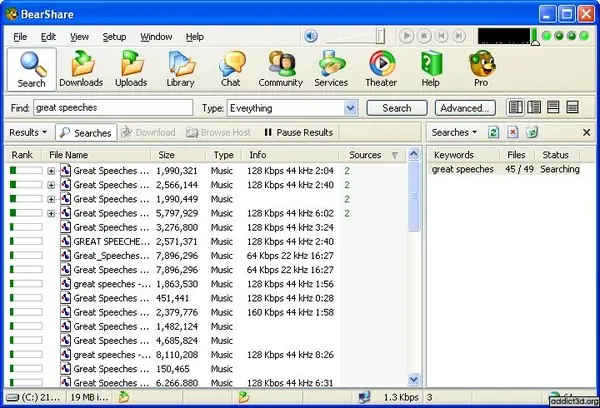Click the file icon of the 8,110,208 result

tap(66, 354)
